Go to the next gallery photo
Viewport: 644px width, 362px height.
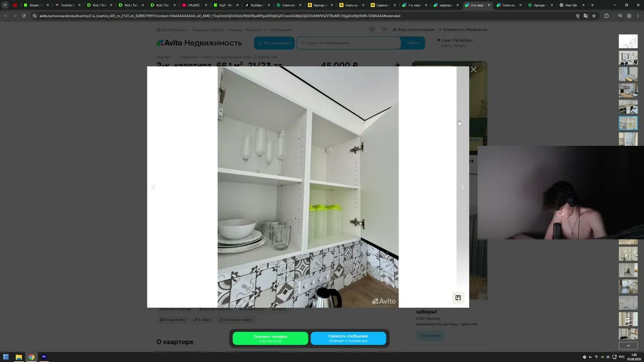[463, 187]
